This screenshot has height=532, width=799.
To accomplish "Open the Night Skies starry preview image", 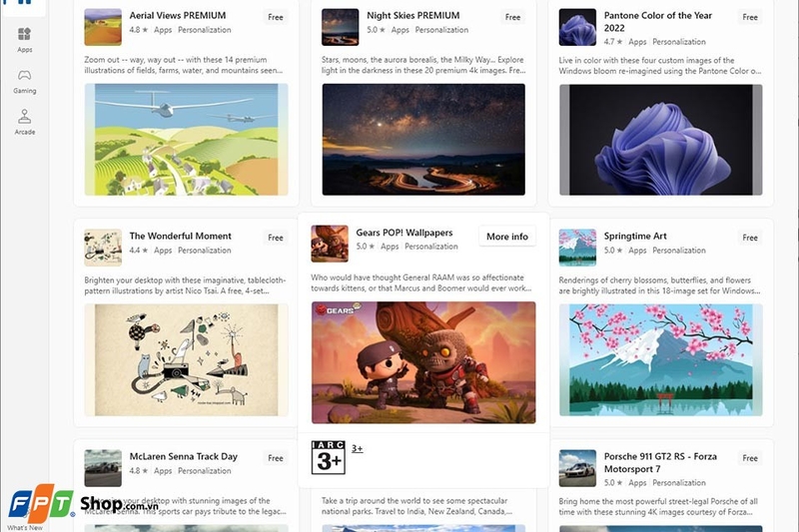I will [423, 139].
